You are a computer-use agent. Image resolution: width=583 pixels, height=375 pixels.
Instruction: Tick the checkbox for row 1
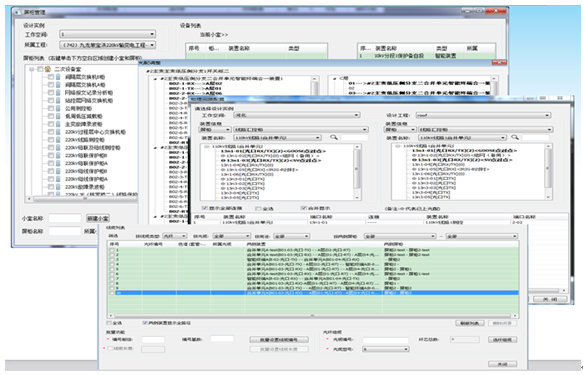[x=112, y=250]
